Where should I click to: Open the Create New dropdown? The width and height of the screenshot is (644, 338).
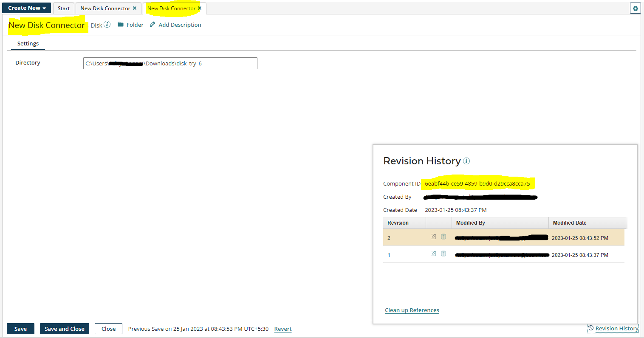click(x=26, y=8)
